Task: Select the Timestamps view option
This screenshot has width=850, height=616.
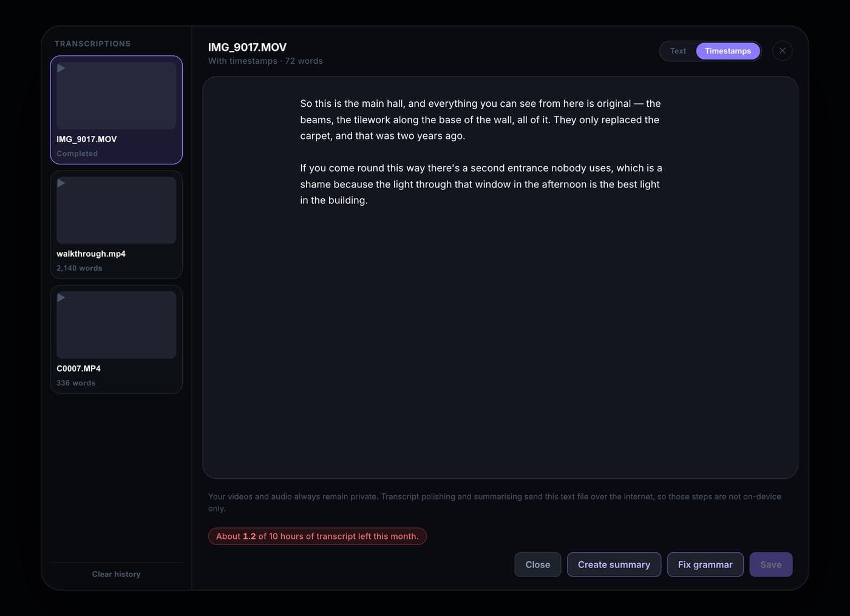Action: (x=728, y=51)
